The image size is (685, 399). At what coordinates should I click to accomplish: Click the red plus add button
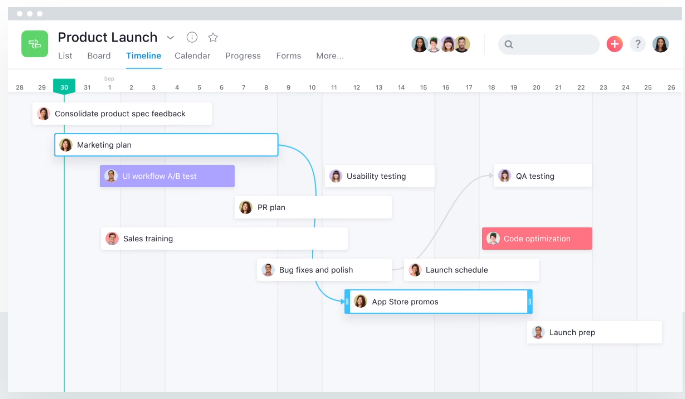point(615,44)
